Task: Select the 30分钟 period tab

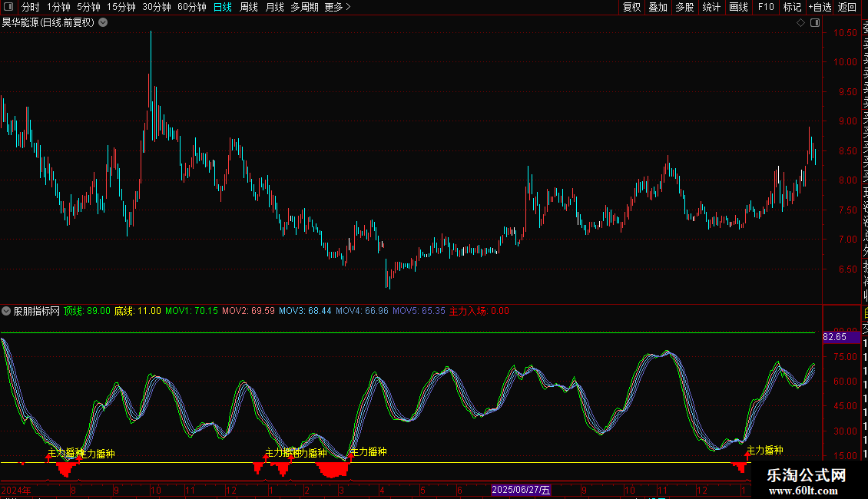Action: [157, 7]
